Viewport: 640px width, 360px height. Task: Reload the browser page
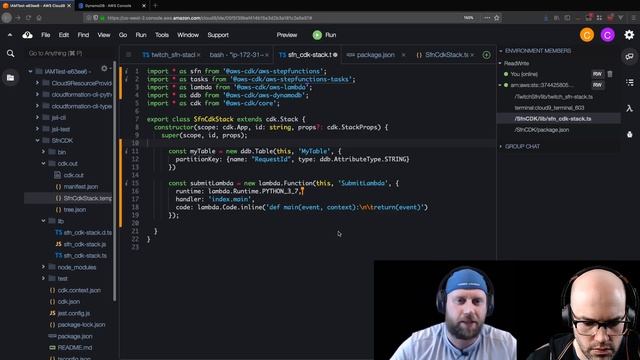click(x=28, y=18)
